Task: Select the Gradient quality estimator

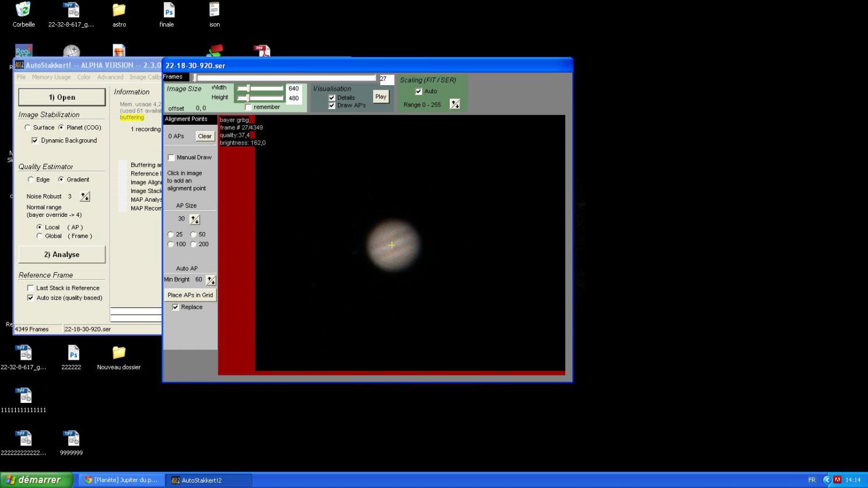Action: 61,180
